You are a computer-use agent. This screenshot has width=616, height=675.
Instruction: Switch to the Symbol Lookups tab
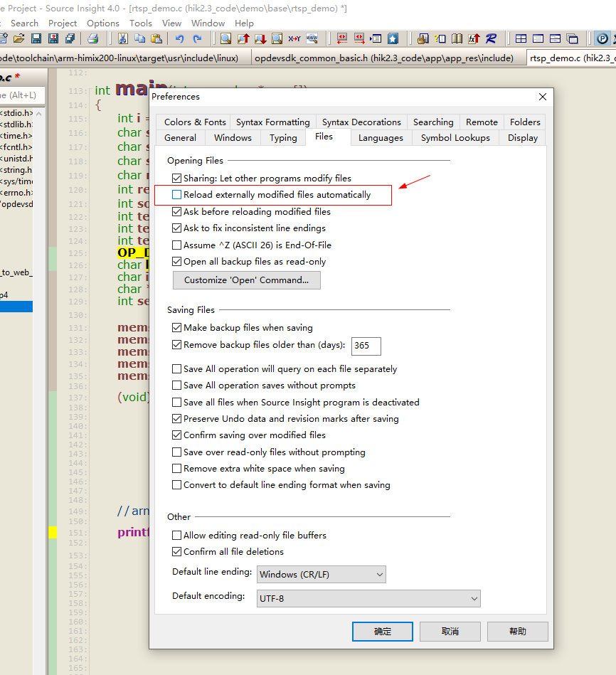(455, 137)
